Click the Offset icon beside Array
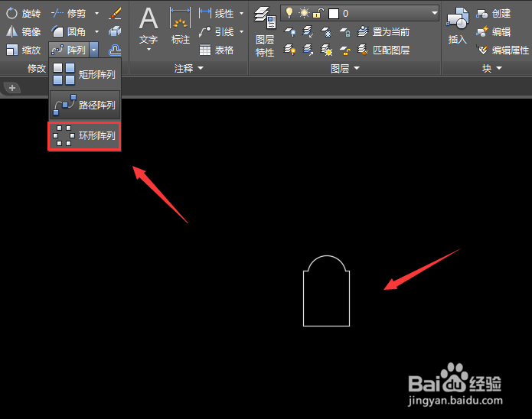This screenshot has height=419, width=532. pyautogui.click(x=115, y=50)
